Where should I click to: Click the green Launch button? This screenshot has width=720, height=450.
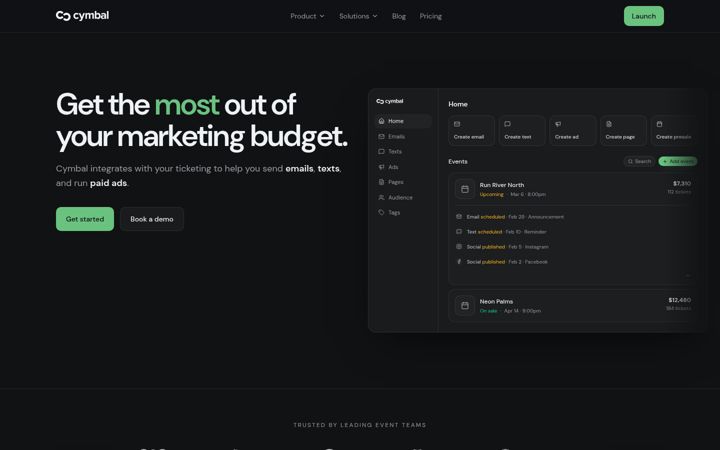643,16
